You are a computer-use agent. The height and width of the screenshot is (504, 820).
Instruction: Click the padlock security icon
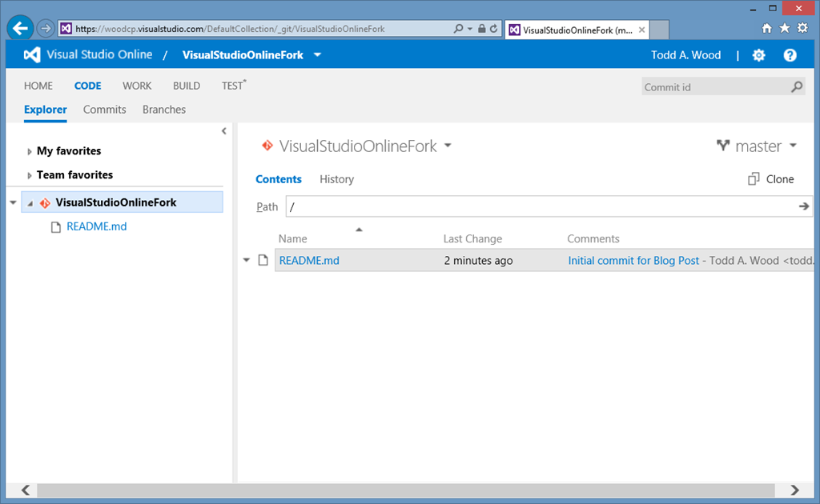(481, 29)
